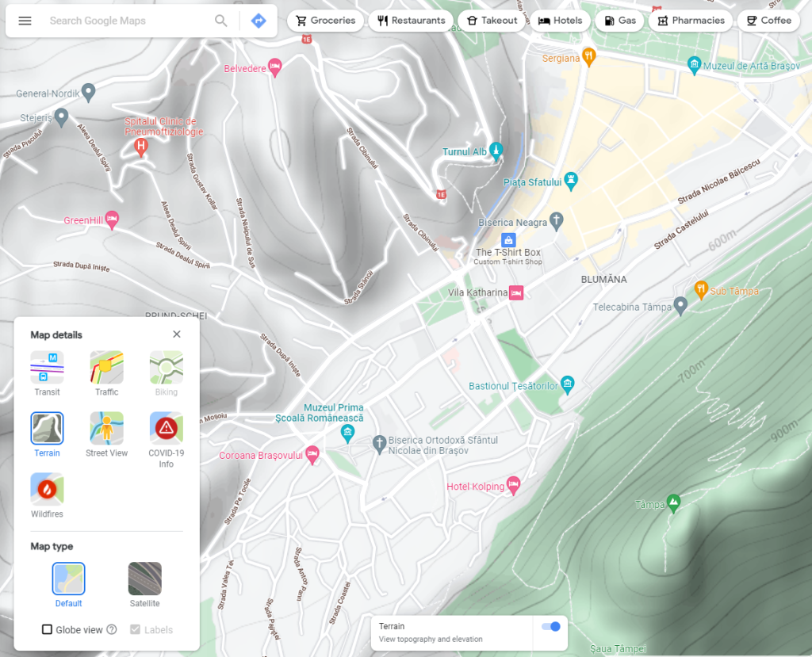
Task: Select the Vila Katharina hotel marker
Action: (516, 292)
